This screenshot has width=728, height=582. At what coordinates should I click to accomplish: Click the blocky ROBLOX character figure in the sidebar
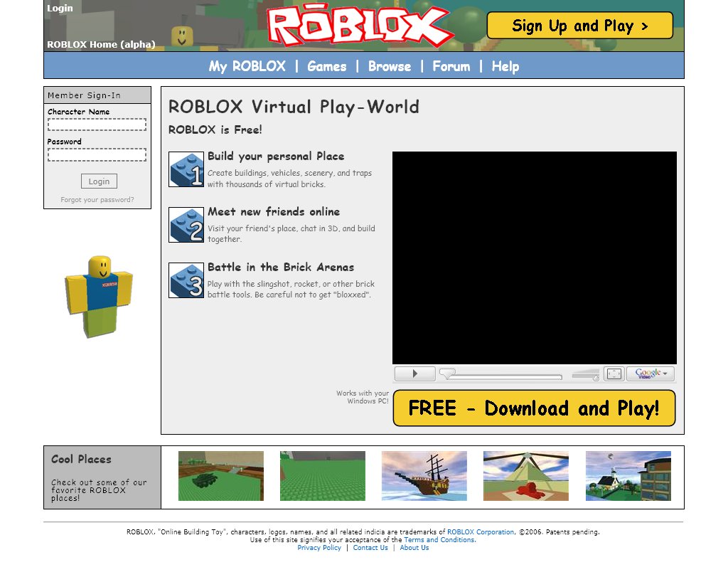tap(99, 297)
